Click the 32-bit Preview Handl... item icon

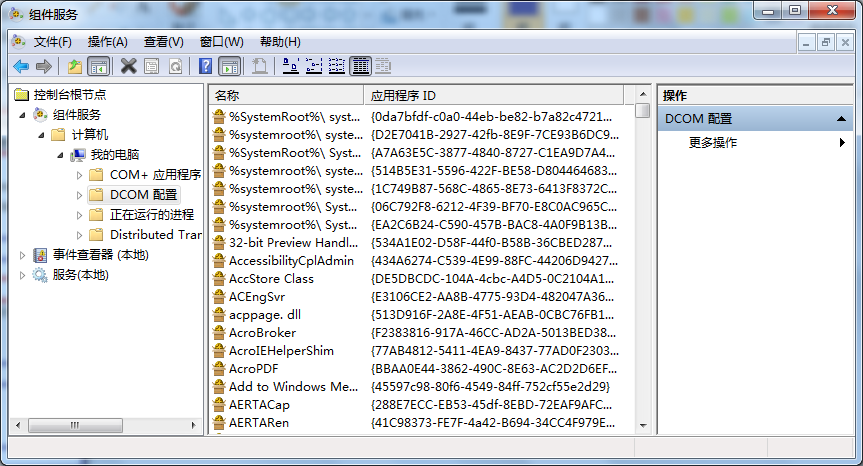[x=219, y=243]
